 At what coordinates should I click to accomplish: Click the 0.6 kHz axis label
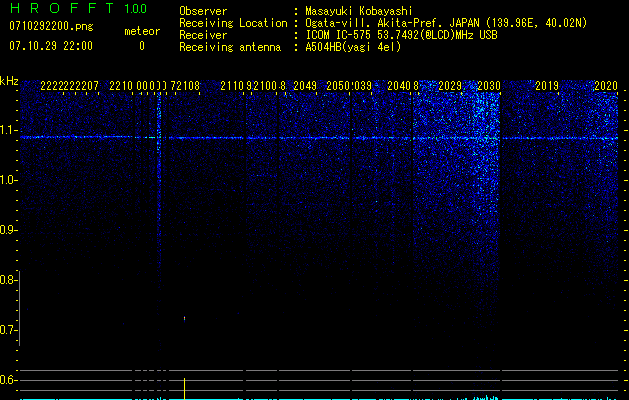click(x=8, y=380)
